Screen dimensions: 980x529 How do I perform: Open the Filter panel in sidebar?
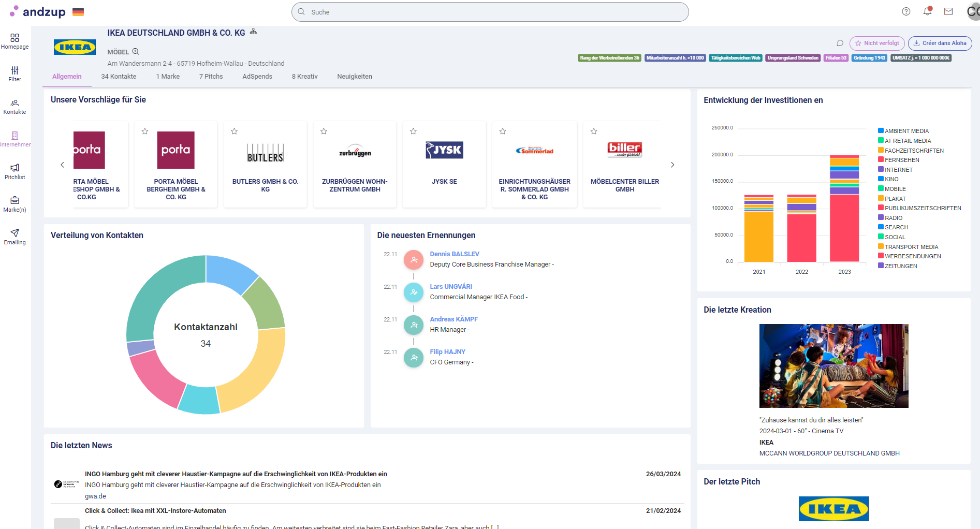coord(14,74)
